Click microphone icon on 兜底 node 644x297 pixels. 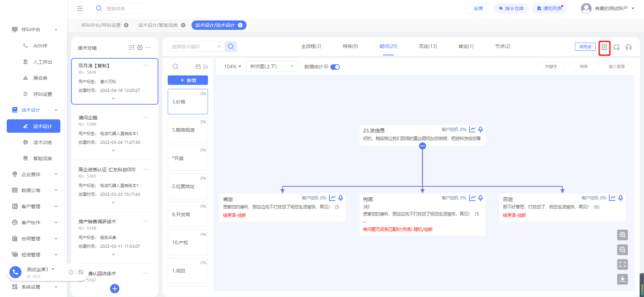coord(481,198)
